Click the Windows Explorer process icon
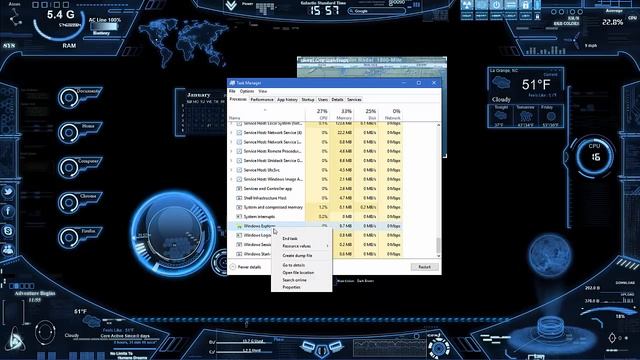The height and width of the screenshot is (360, 640). [239, 226]
